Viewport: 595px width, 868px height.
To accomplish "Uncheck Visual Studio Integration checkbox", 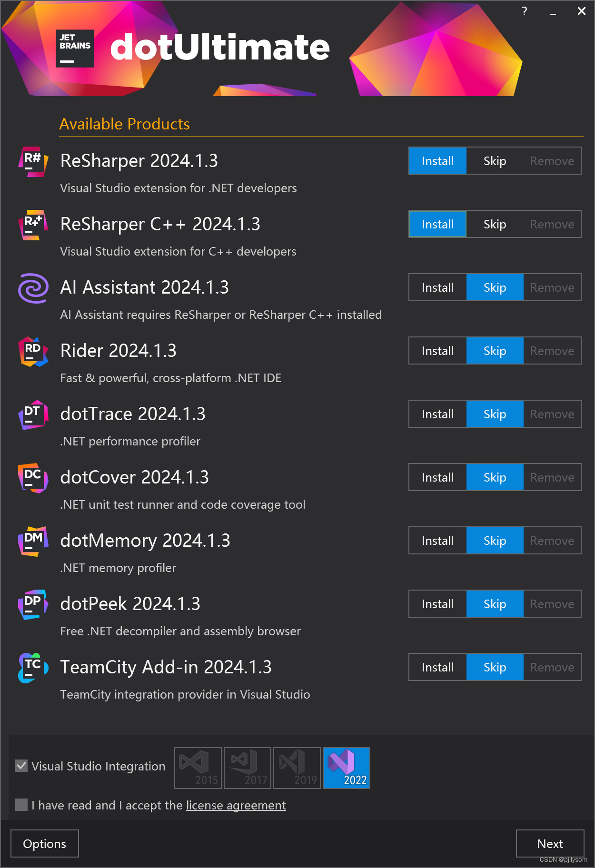I will (x=21, y=766).
